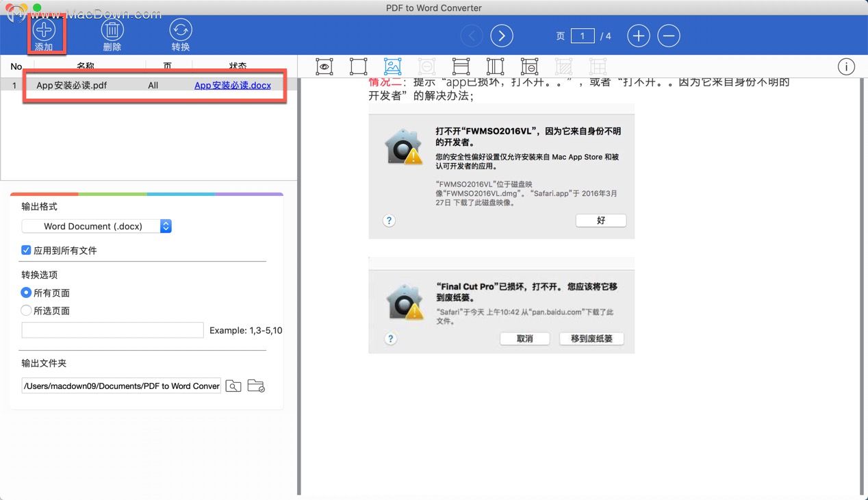Click the "No" column header

tap(16, 66)
